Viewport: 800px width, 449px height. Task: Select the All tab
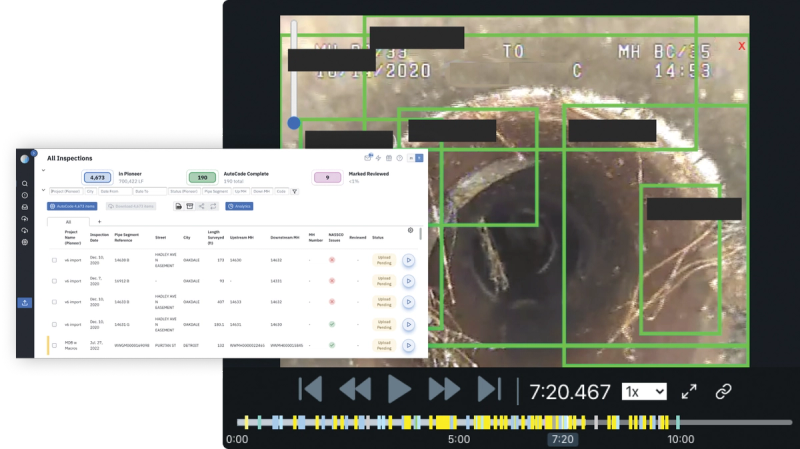tap(68, 222)
